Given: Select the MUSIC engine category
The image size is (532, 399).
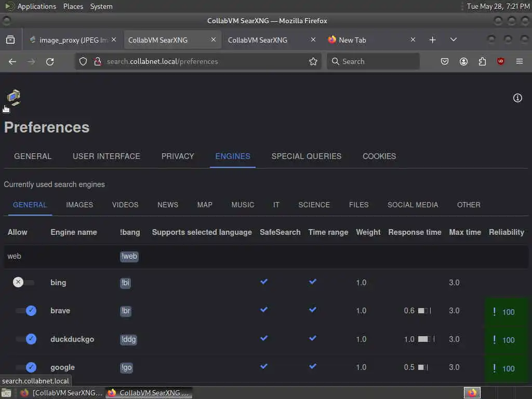Looking at the screenshot, I should (x=243, y=205).
